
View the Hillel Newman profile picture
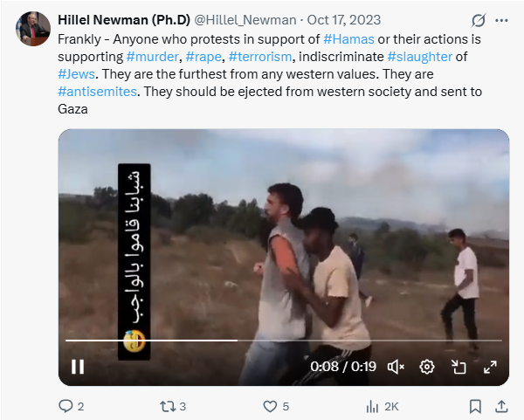coord(33,29)
